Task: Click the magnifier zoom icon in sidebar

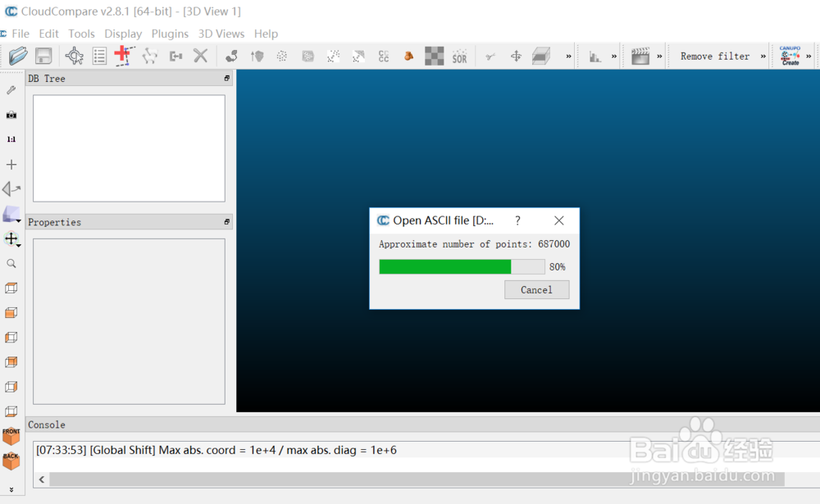Action: (x=11, y=264)
